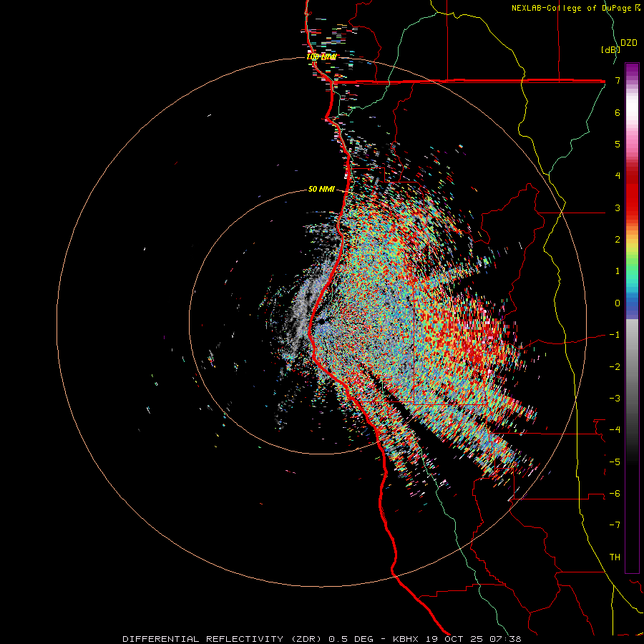The width and height of the screenshot is (644, 644).
Task: Click the KBHX station identifier
Action: (x=406, y=639)
